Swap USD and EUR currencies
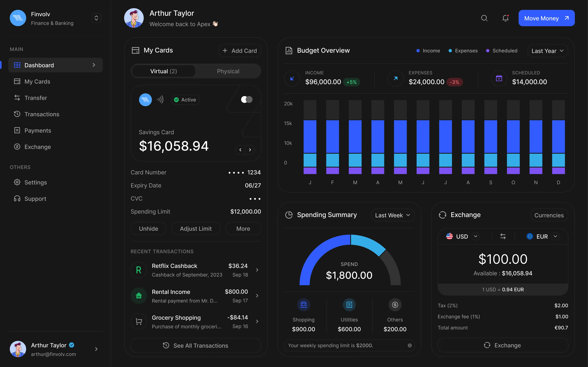The width and height of the screenshot is (588, 367). tap(503, 236)
